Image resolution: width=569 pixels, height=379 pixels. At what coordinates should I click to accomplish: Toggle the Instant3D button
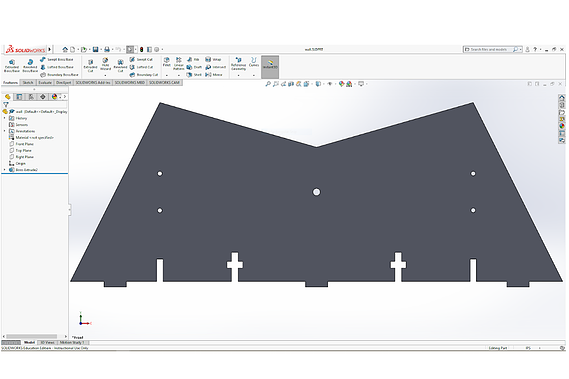coord(270,66)
